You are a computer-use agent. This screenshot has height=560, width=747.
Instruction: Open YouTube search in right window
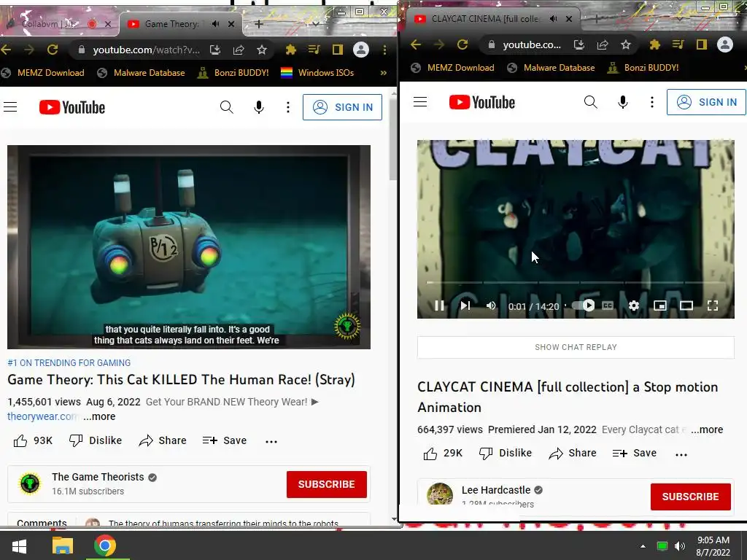(x=590, y=102)
